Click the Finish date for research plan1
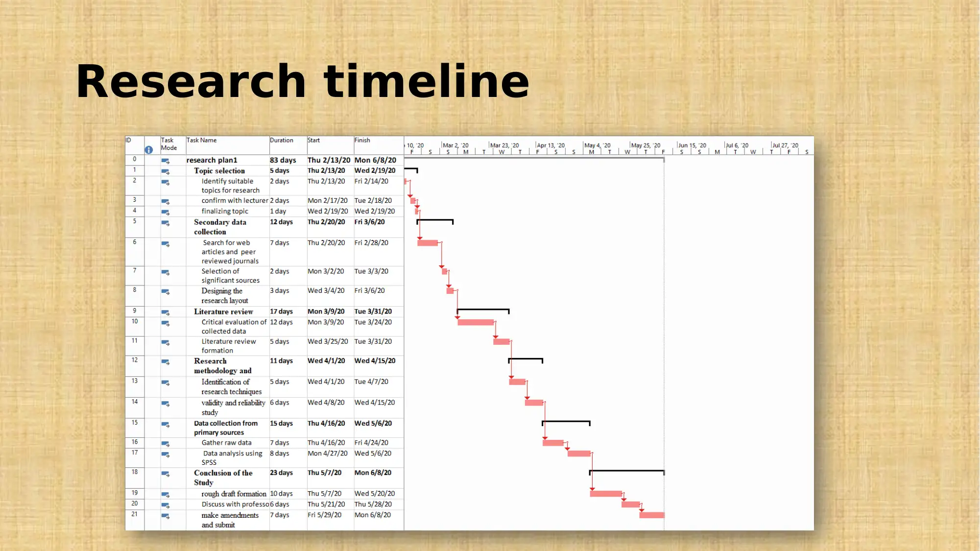The height and width of the screenshot is (551, 980). click(x=375, y=160)
